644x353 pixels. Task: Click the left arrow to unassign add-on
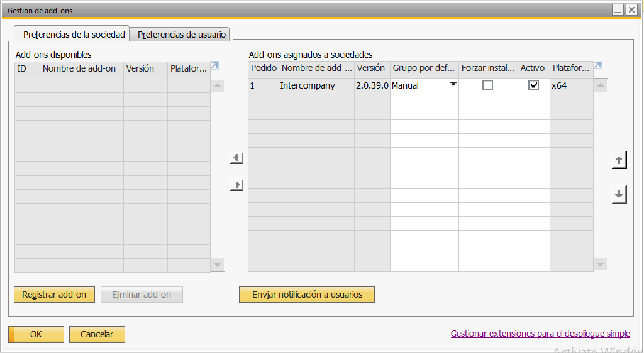pyautogui.click(x=237, y=158)
